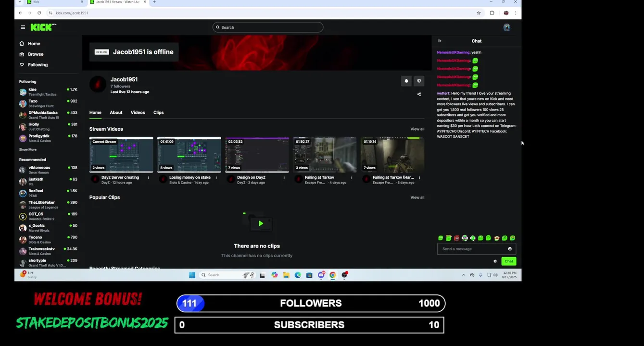Switch to the About tab

116,112
